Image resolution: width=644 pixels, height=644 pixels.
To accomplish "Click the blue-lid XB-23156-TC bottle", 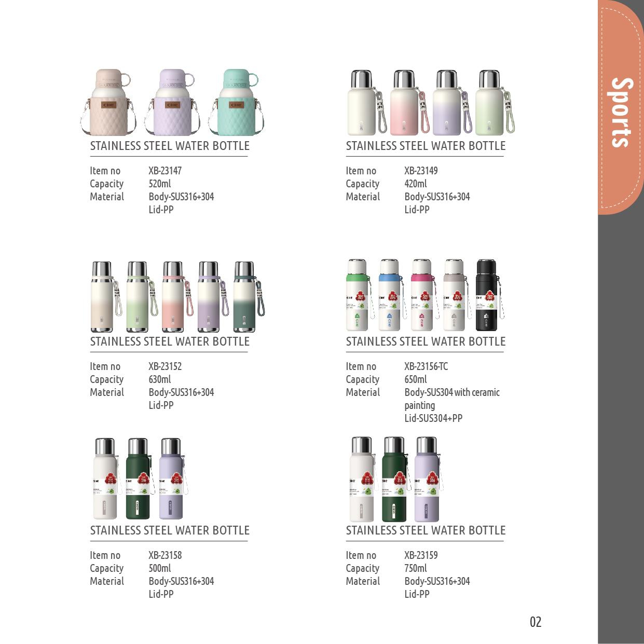I will coord(391,295).
